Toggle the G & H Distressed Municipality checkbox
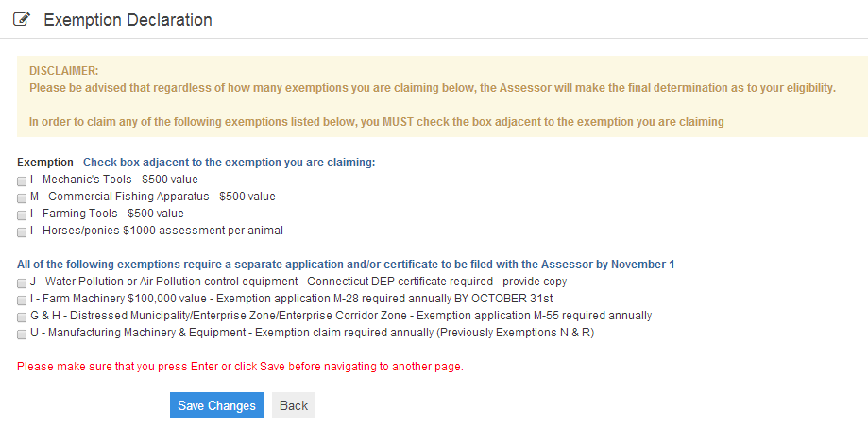 click(22, 317)
